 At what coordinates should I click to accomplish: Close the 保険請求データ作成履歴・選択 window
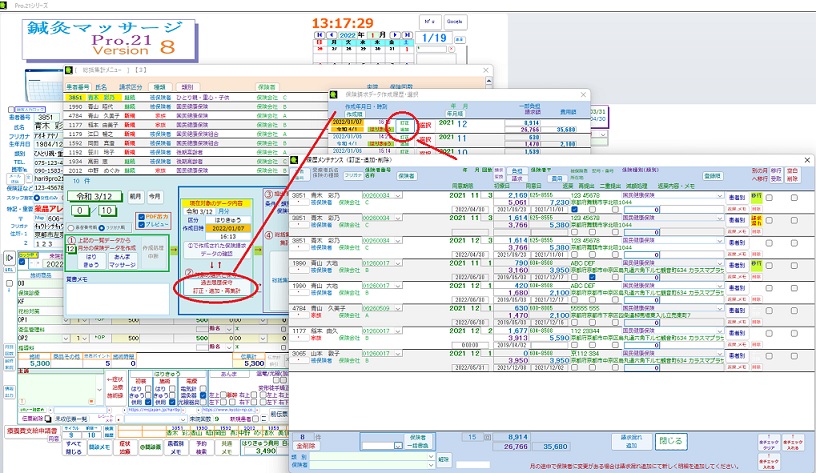point(583,95)
